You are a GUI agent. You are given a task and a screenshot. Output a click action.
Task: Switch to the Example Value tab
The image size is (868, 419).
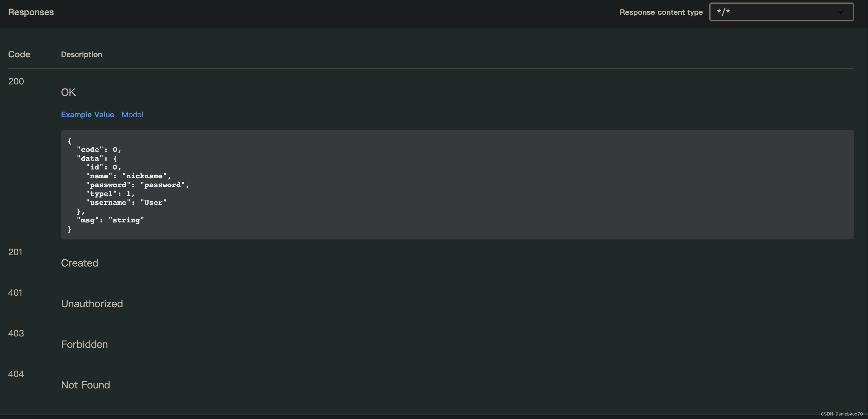coord(87,115)
